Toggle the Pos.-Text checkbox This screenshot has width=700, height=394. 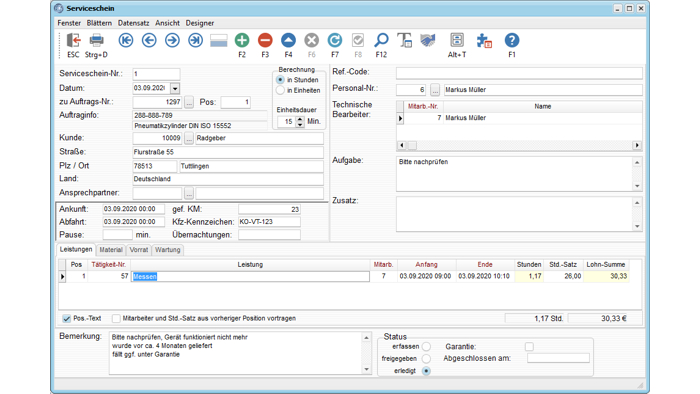[x=67, y=319]
